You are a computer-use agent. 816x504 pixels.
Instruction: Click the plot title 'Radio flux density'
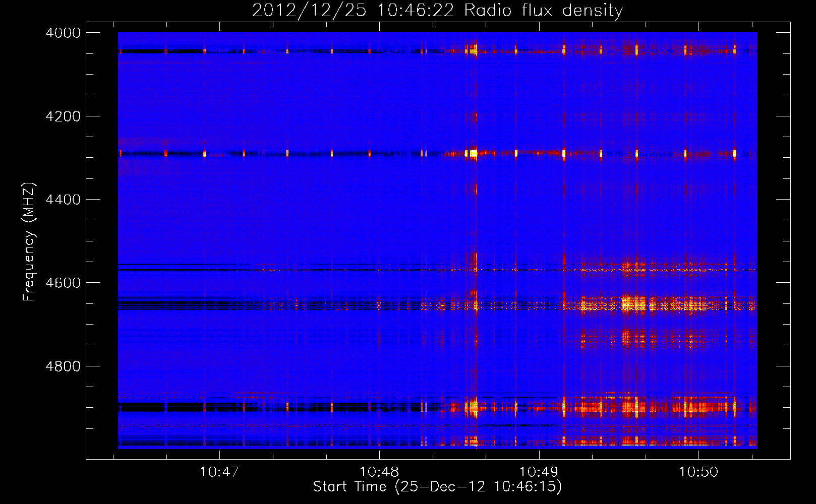(x=543, y=11)
